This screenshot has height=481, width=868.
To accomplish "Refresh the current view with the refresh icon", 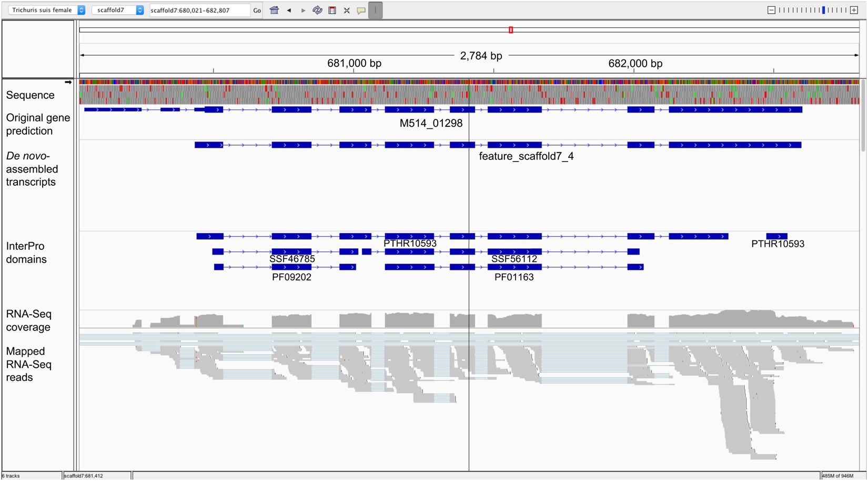I will point(318,10).
